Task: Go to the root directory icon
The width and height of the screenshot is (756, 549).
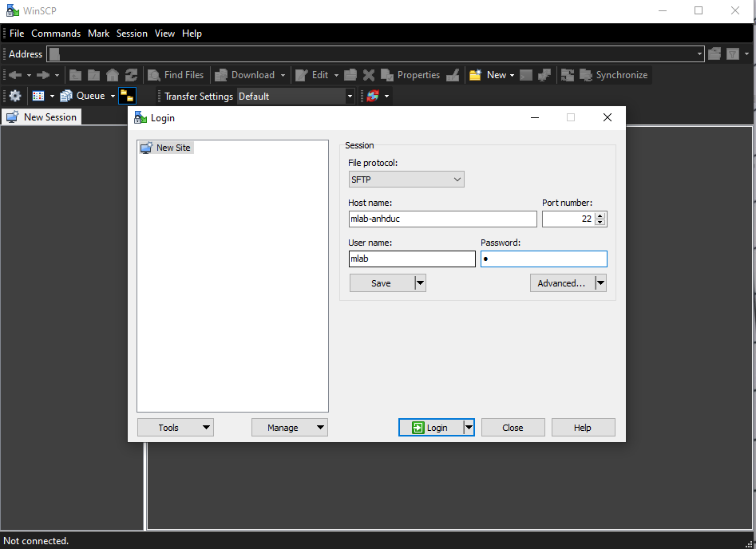Action: click(x=93, y=75)
